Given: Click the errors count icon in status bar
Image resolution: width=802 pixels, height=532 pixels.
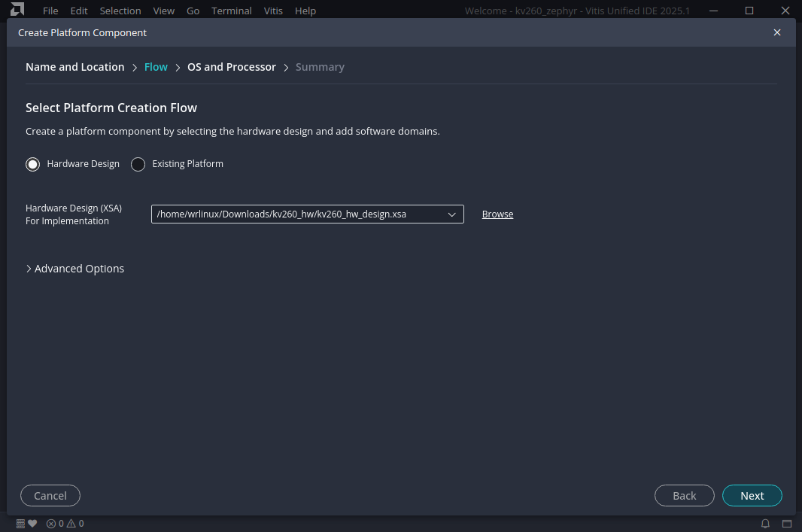Looking at the screenshot, I should 51,524.
